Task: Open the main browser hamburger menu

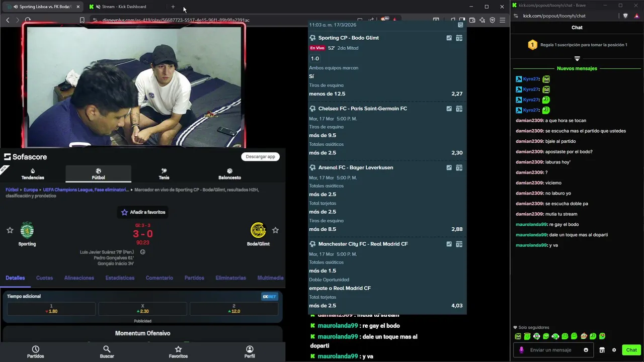Action: 502,20
